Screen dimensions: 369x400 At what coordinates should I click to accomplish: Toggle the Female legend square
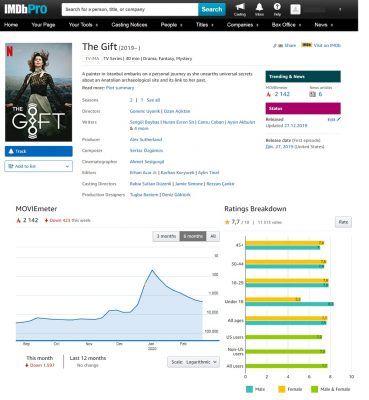[x=282, y=389]
